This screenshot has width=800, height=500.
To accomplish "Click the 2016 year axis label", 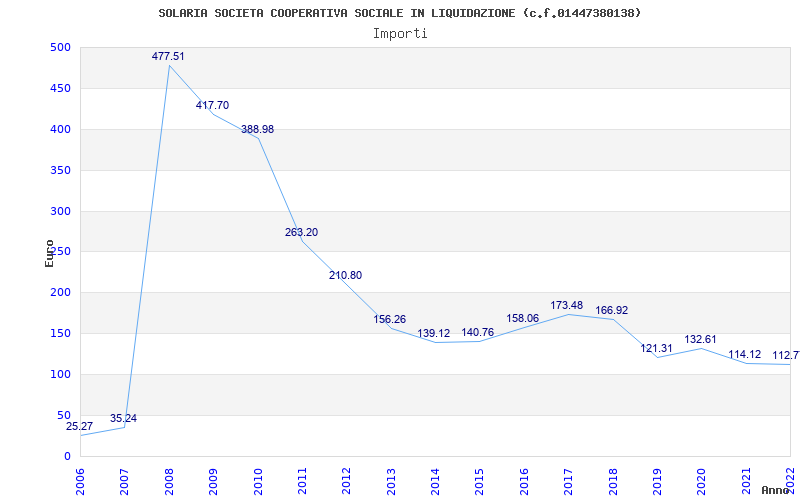I will coord(524,481).
